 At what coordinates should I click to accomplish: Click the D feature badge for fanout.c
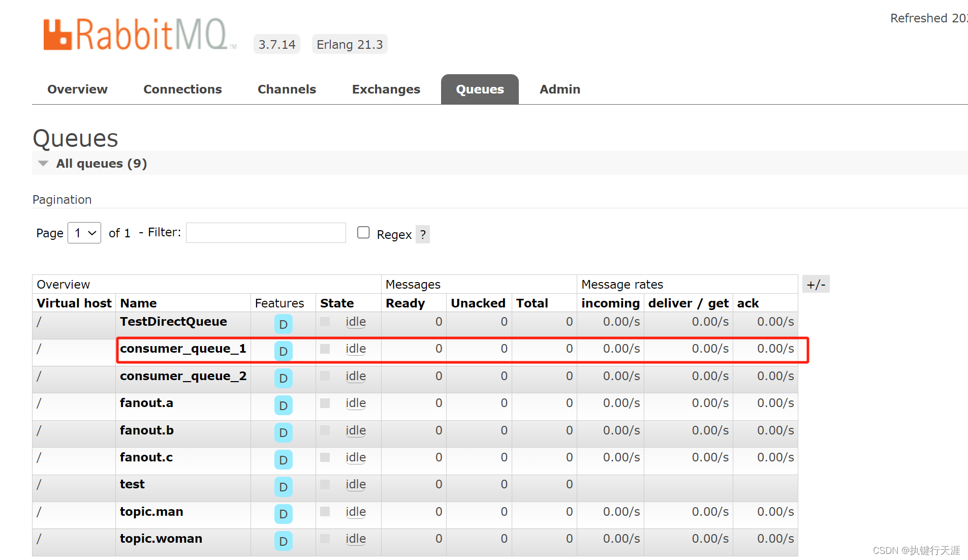[284, 460]
